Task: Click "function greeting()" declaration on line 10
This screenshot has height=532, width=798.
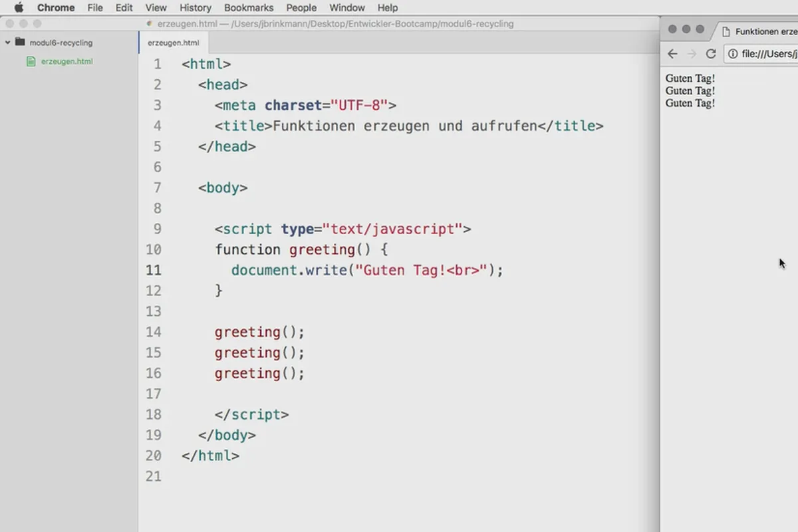Action: 293,250
